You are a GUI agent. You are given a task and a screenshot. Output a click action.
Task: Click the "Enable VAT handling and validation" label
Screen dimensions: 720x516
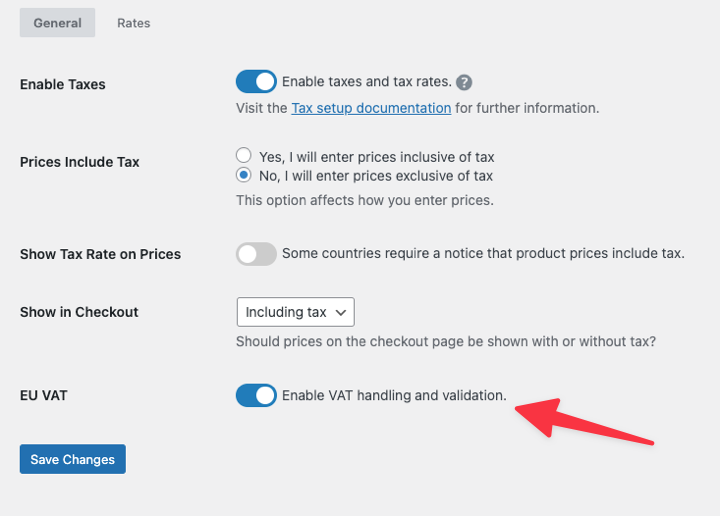click(x=394, y=396)
